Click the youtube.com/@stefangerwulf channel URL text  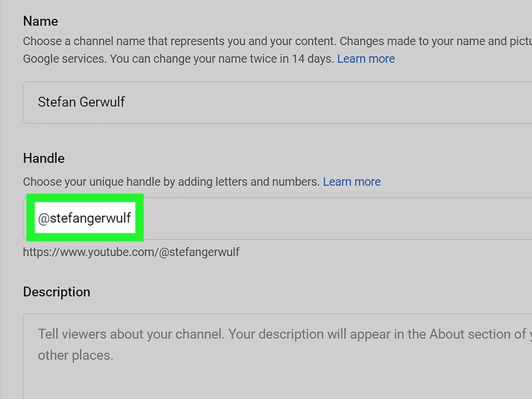coord(131,252)
